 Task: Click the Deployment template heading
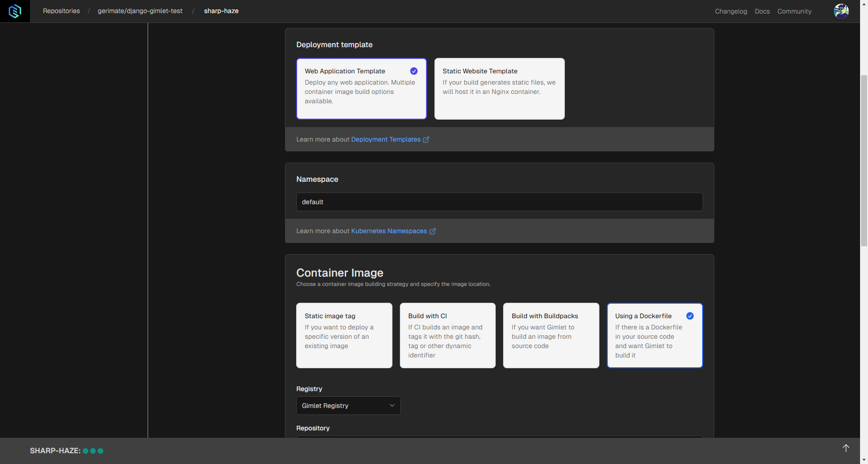[x=334, y=45]
